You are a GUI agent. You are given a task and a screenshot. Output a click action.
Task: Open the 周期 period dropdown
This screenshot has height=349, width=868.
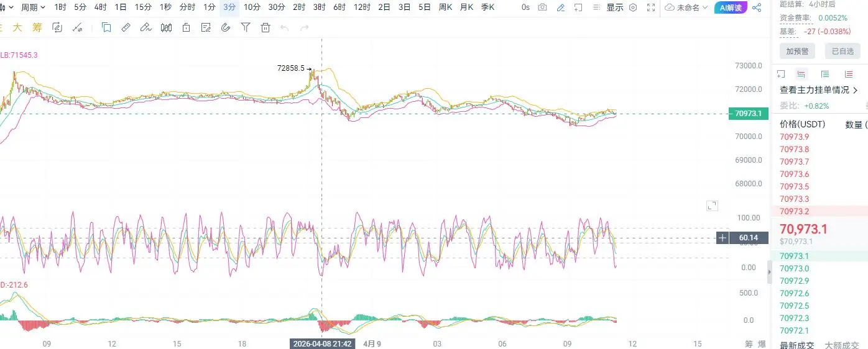[x=33, y=7]
